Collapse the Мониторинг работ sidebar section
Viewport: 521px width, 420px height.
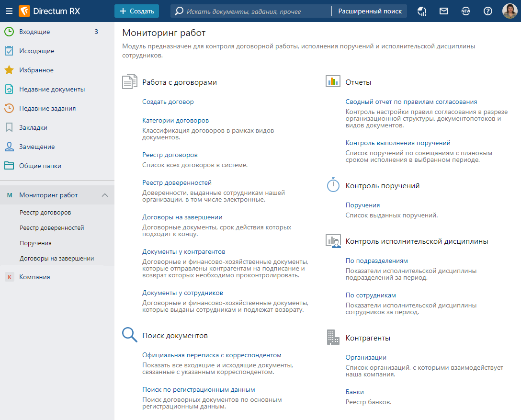coord(105,195)
